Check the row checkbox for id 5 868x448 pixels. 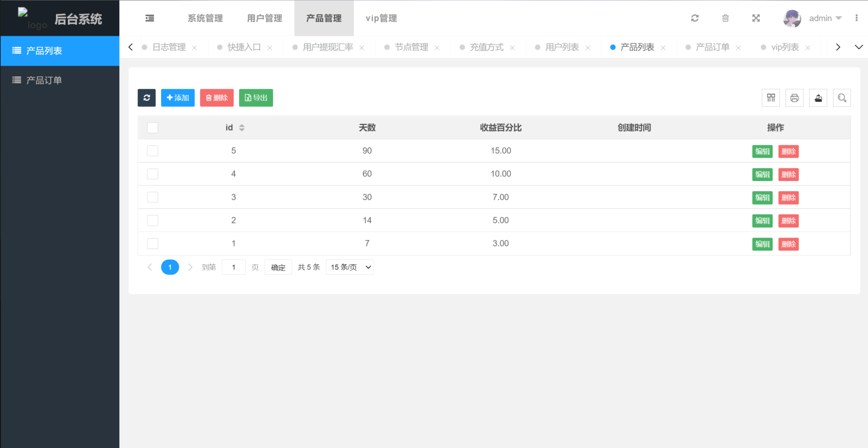(153, 150)
